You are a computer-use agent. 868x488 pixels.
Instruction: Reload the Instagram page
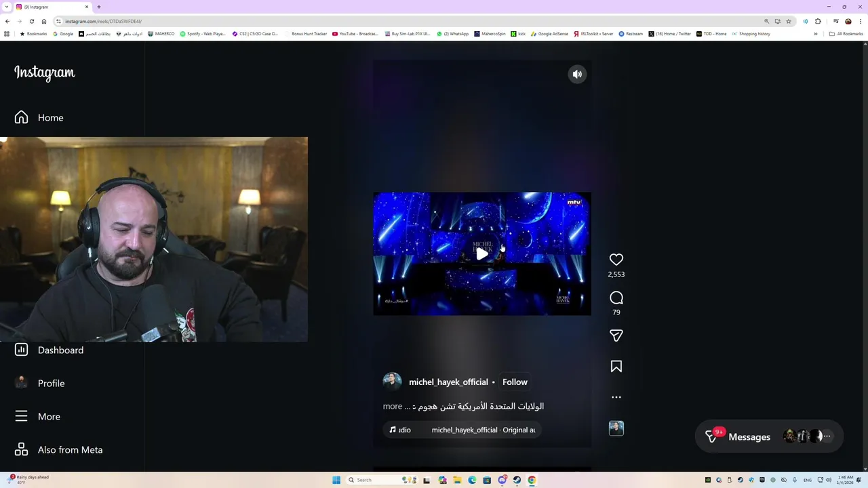(x=31, y=21)
